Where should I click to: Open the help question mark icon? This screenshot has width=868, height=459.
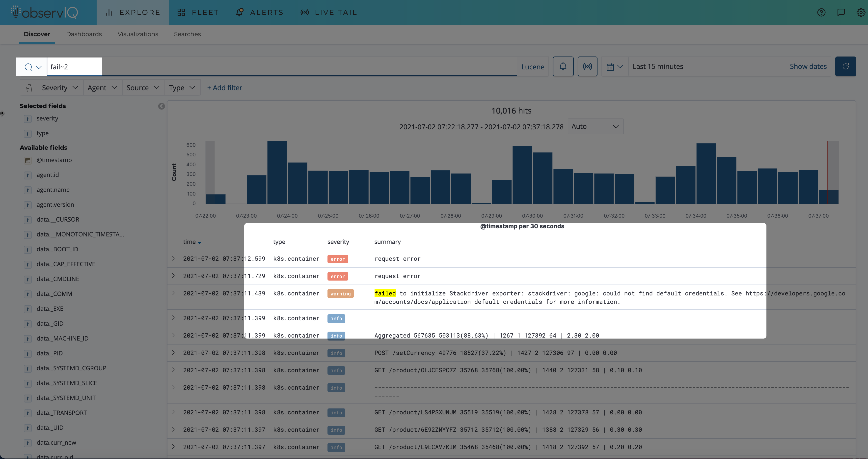[x=821, y=12]
